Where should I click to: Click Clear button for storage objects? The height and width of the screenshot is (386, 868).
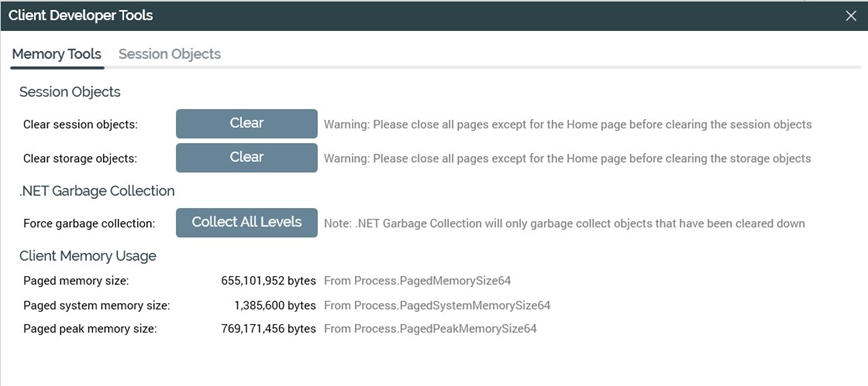(247, 157)
